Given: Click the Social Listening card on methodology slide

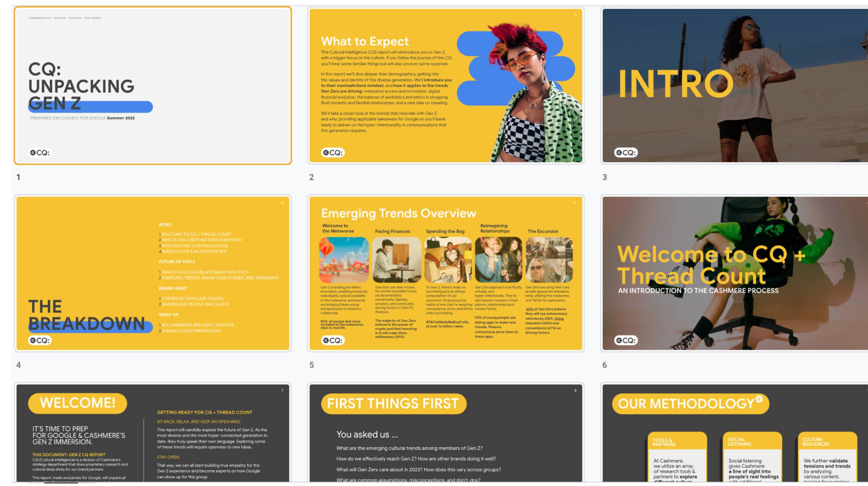Looking at the screenshot, I should coord(752,457).
